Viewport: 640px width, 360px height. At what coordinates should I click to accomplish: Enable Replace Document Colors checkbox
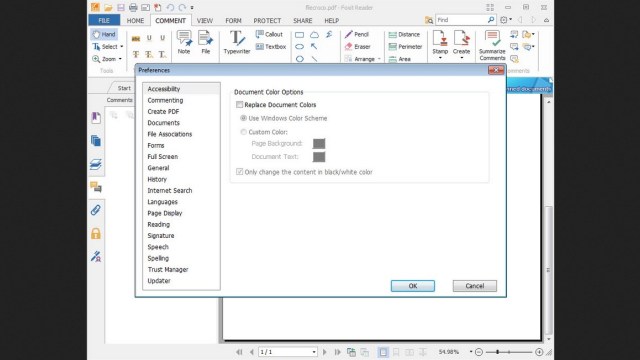point(240,105)
